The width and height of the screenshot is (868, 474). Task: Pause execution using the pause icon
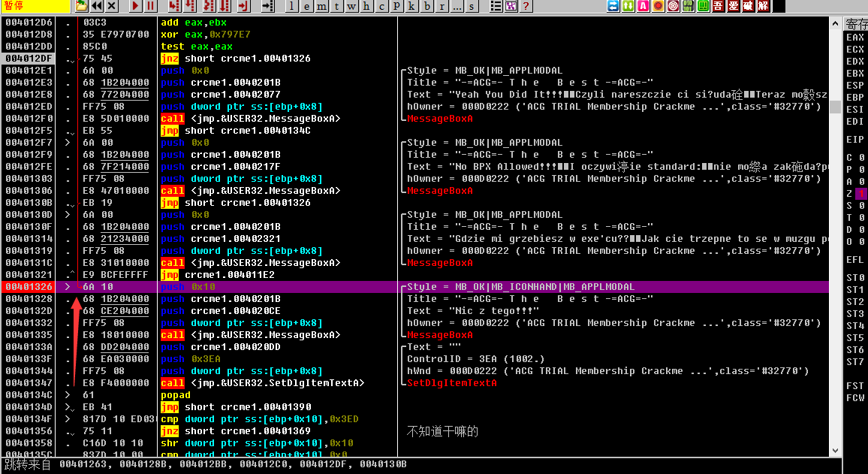pyautogui.click(x=151, y=7)
